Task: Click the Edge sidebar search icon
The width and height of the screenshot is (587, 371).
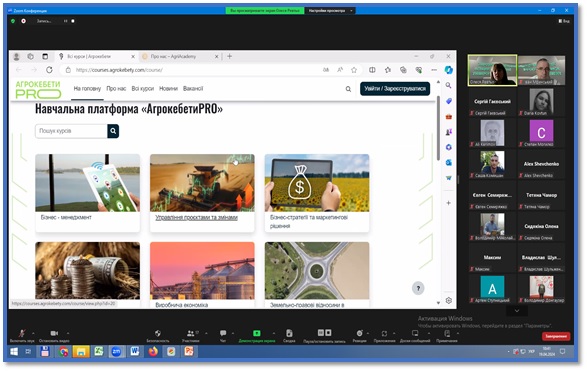Action: [448, 85]
